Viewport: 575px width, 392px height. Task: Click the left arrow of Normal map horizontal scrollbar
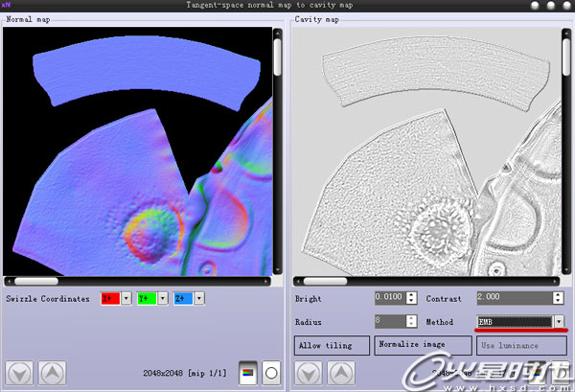tap(10, 281)
